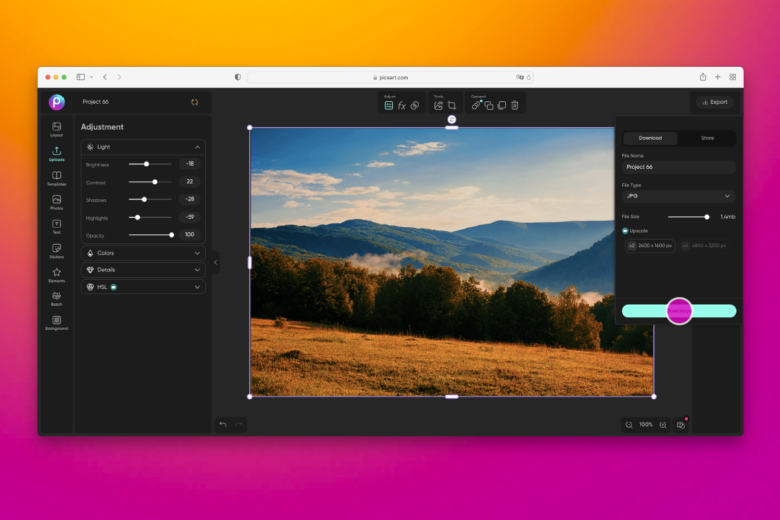Switch to the Download tab
The width and height of the screenshot is (780, 520).
(x=650, y=138)
